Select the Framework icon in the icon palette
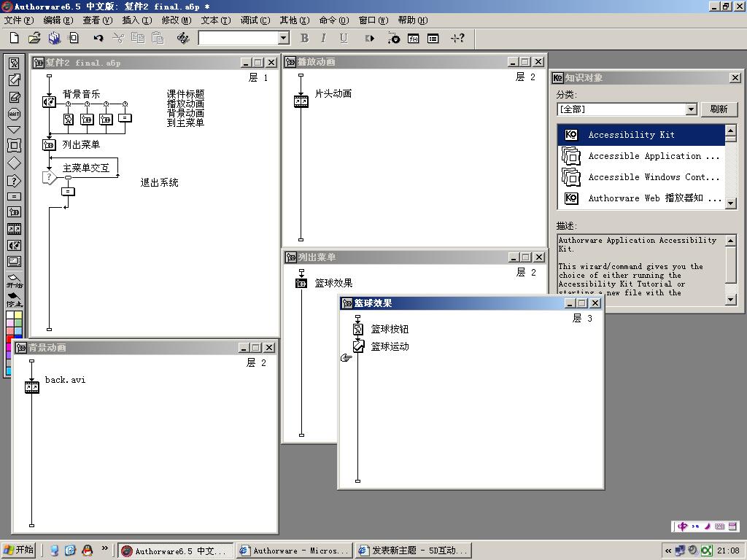 click(15, 146)
